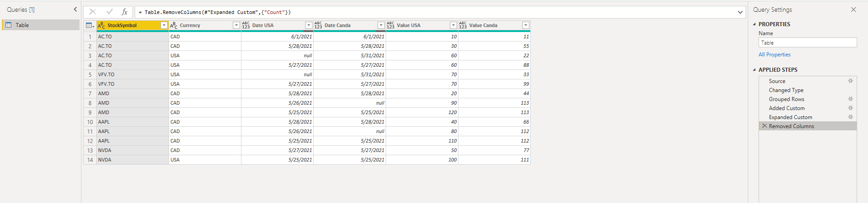The height and width of the screenshot is (203, 868).
Task: Click Value Canda cell 111 in row 14
Action: (x=494, y=160)
